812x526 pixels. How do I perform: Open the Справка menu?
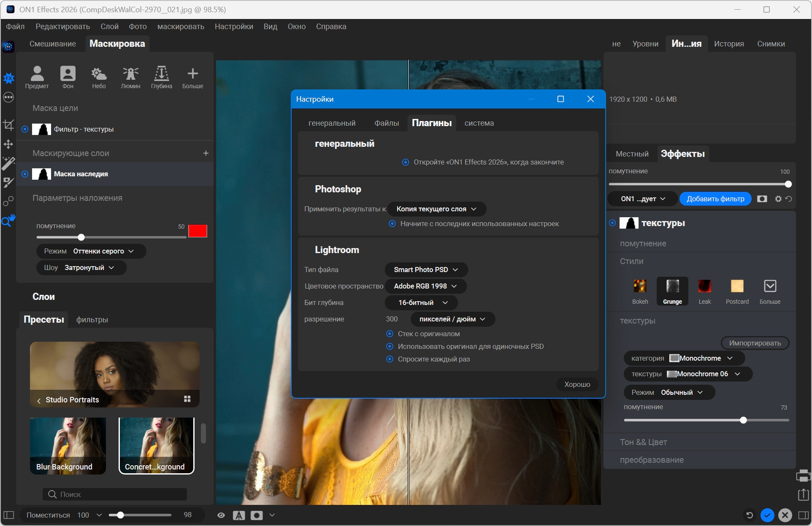[331, 27]
